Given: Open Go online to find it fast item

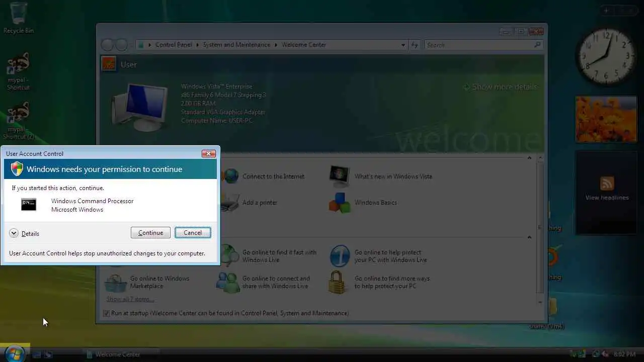Looking at the screenshot, I should 269,256.
